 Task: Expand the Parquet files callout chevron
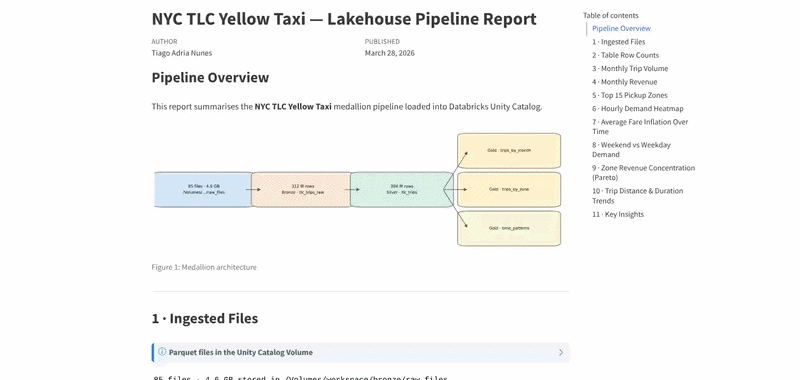click(x=561, y=352)
